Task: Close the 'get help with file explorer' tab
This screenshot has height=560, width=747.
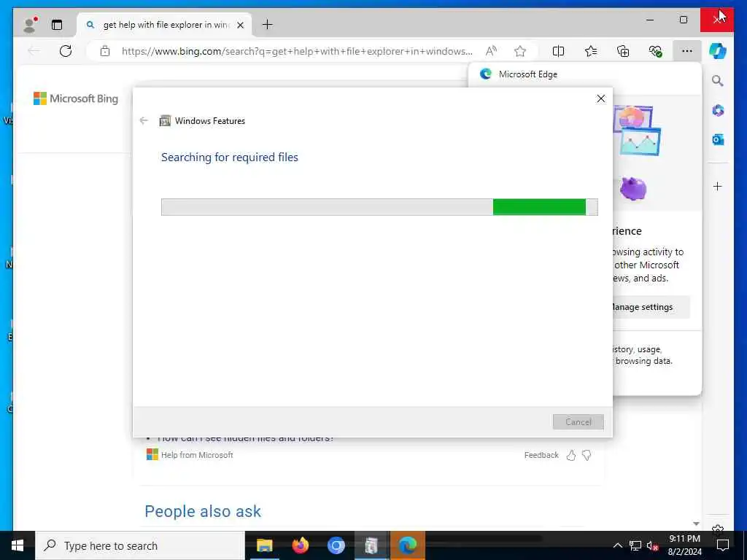Action: coord(241,25)
